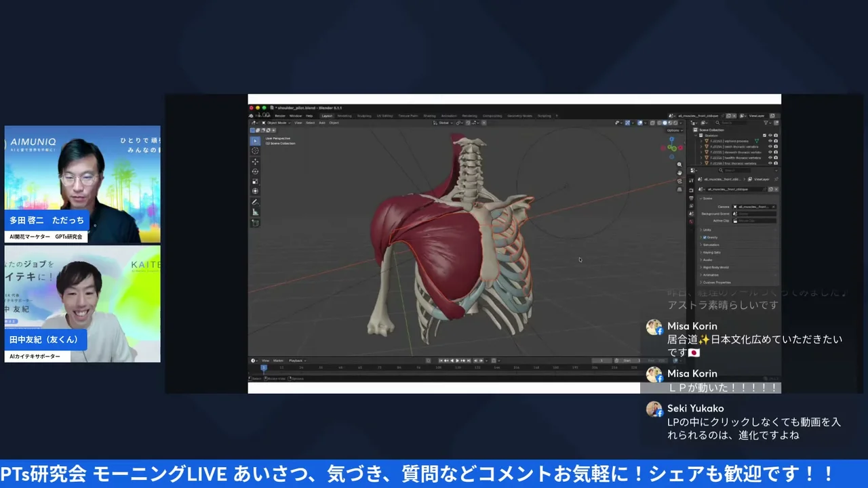868x488 pixels.
Task: Select the Annotate tool
Action: point(256,202)
